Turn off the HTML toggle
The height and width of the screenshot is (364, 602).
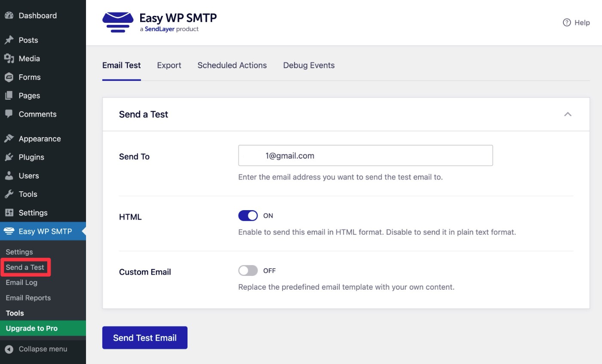pyautogui.click(x=248, y=215)
